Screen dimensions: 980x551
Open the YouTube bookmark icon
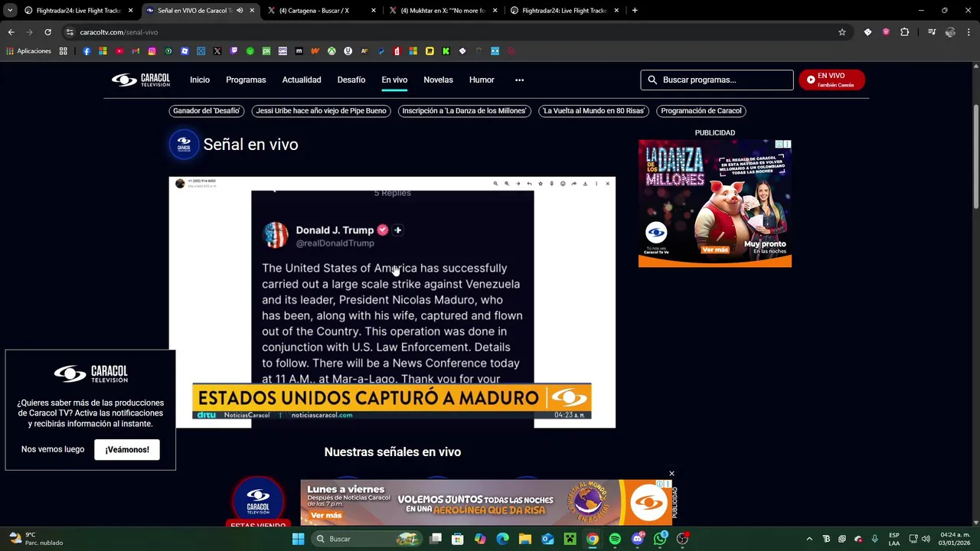click(119, 51)
